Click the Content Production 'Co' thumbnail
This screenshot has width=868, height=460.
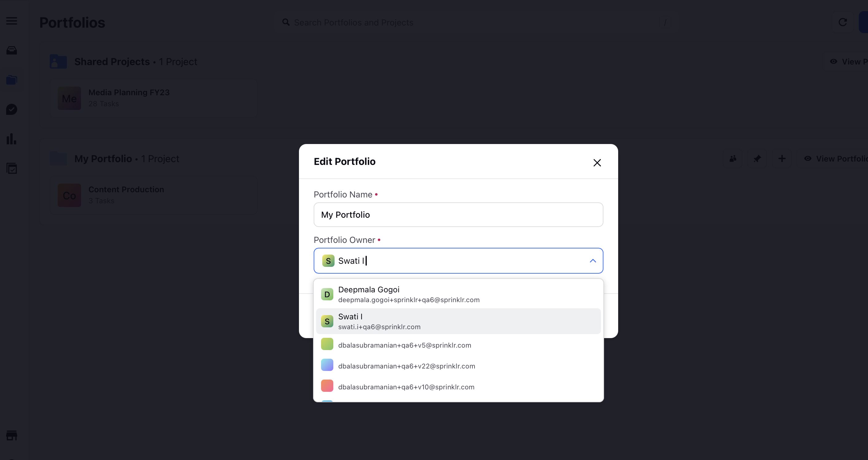click(69, 196)
